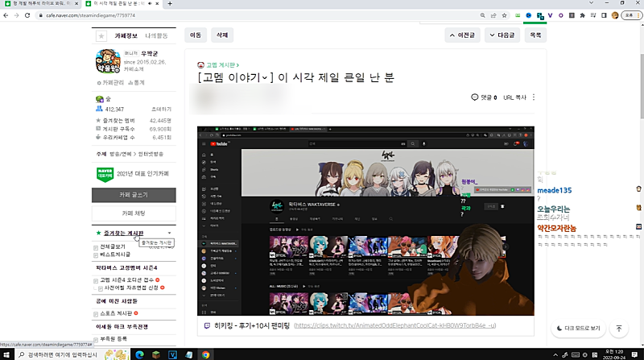Go back with the browser back arrow

point(6,15)
